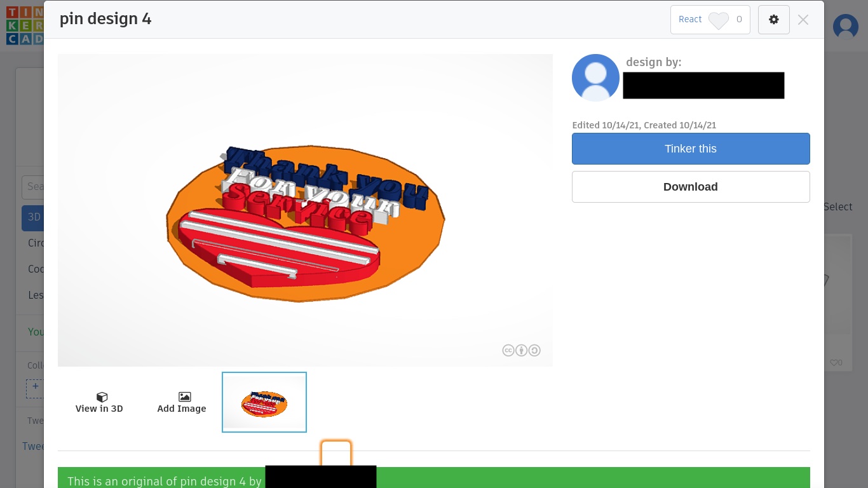
Task: Click the View in 3D cube icon
Action: 102,396
